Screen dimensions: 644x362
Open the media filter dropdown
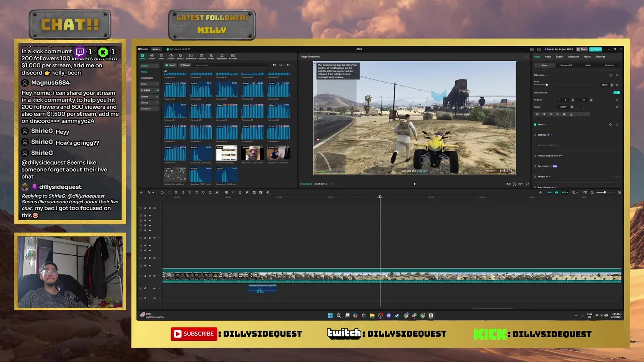click(289, 65)
